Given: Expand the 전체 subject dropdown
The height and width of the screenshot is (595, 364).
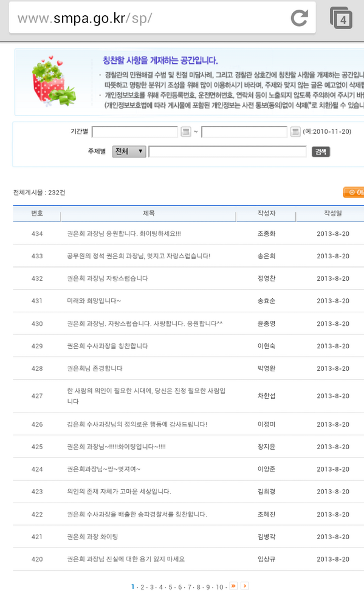Looking at the screenshot, I should click(129, 151).
